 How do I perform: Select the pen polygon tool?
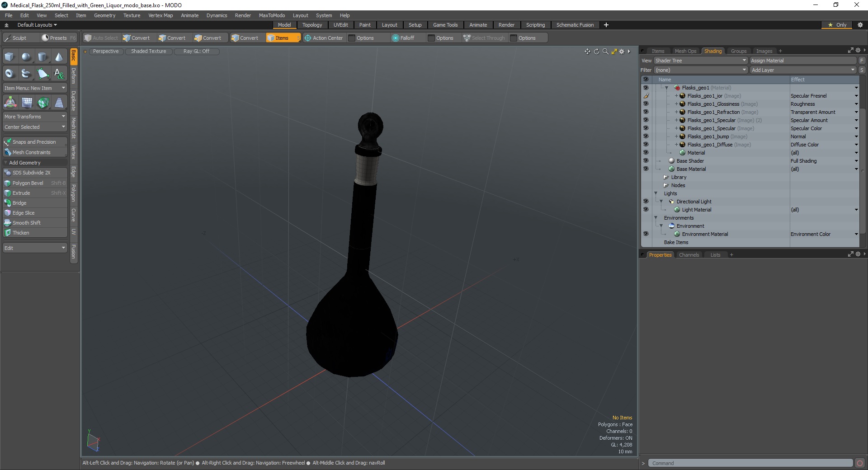point(42,73)
